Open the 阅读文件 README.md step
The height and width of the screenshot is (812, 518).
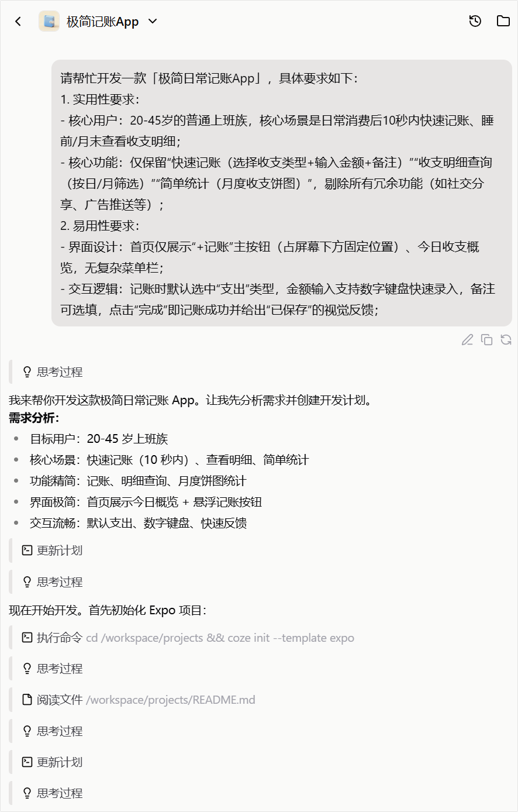coord(139,700)
